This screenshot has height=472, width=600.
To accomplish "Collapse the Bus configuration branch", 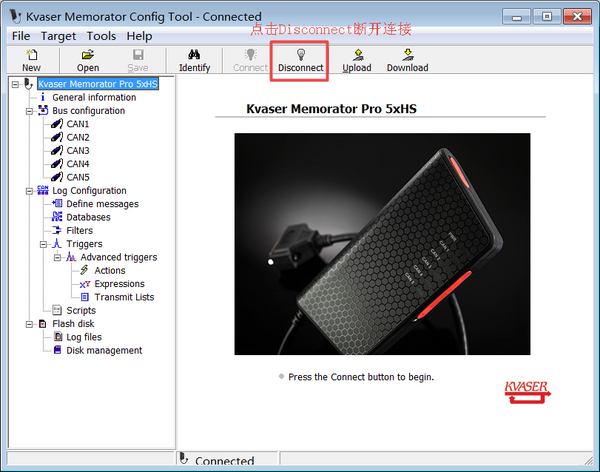I will click(29, 111).
